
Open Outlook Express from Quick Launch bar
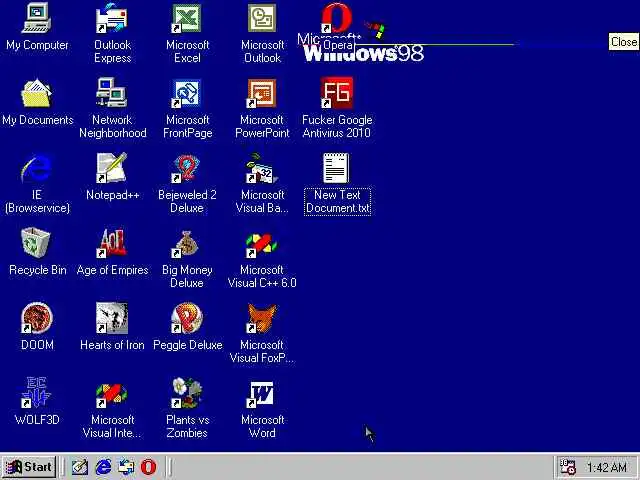pyautogui.click(x=126, y=467)
